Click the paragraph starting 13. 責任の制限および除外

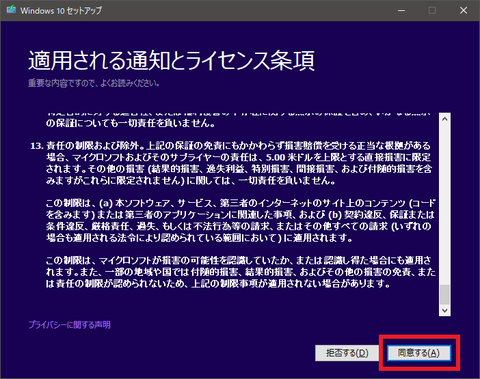[x=231, y=163]
